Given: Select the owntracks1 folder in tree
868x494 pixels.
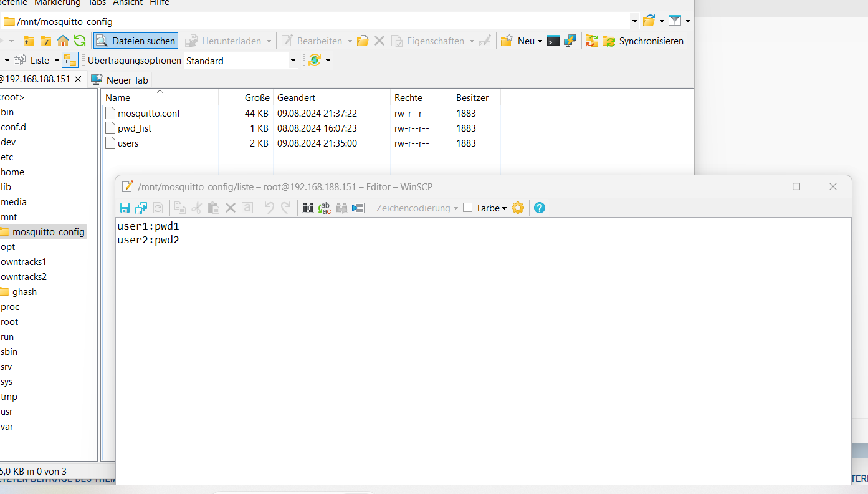Looking at the screenshot, I should (24, 262).
